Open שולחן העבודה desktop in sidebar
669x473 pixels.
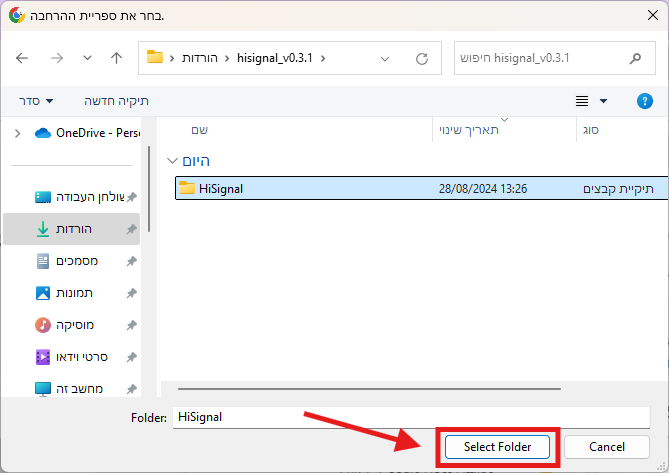click(x=85, y=197)
